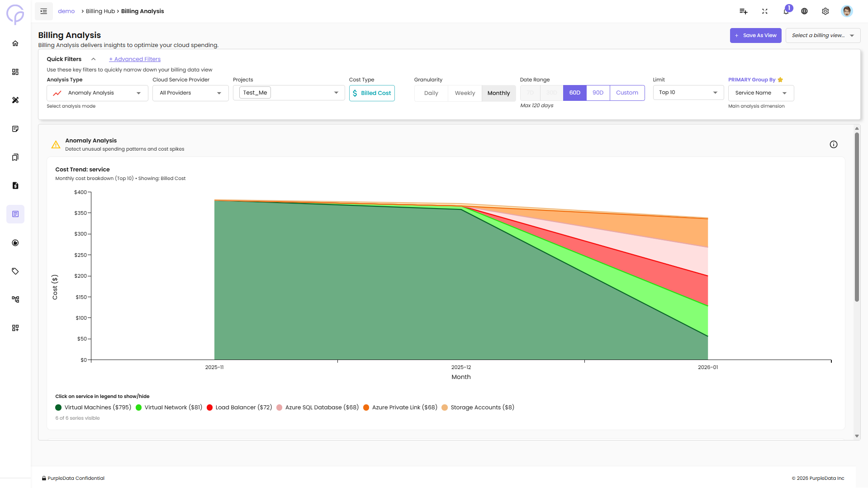Click the tag icon in sidebar
The width and height of the screenshot is (868, 488).
pyautogui.click(x=15, y=271)
